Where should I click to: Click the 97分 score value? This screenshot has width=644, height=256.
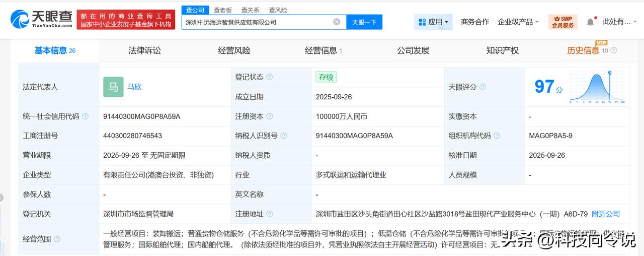click(548, 87)
